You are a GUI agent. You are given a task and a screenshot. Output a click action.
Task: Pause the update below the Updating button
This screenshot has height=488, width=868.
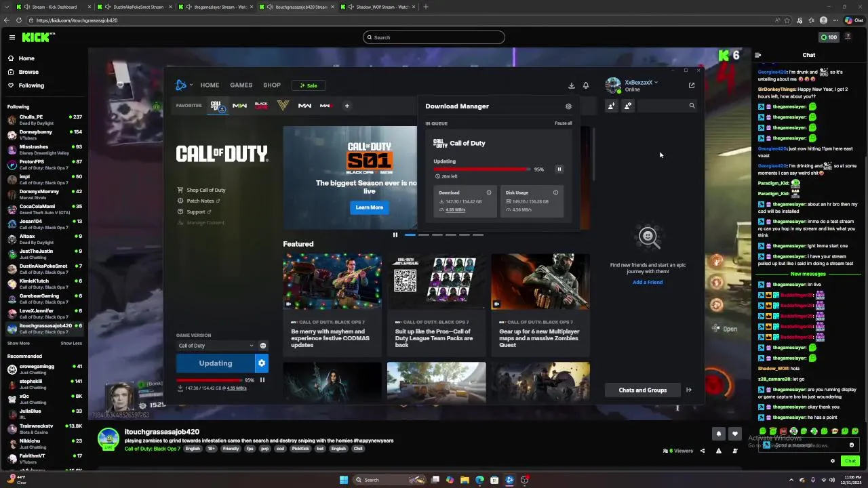click(x=262, y=380)
